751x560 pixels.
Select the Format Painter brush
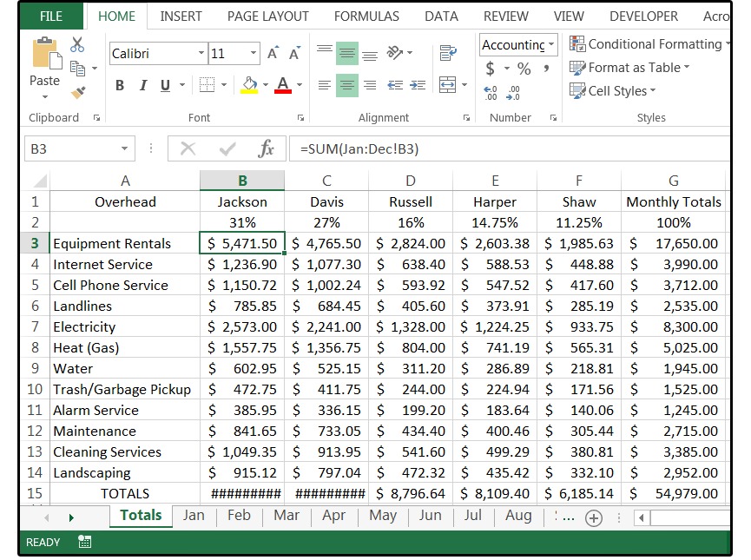click(x=78, y=92)
